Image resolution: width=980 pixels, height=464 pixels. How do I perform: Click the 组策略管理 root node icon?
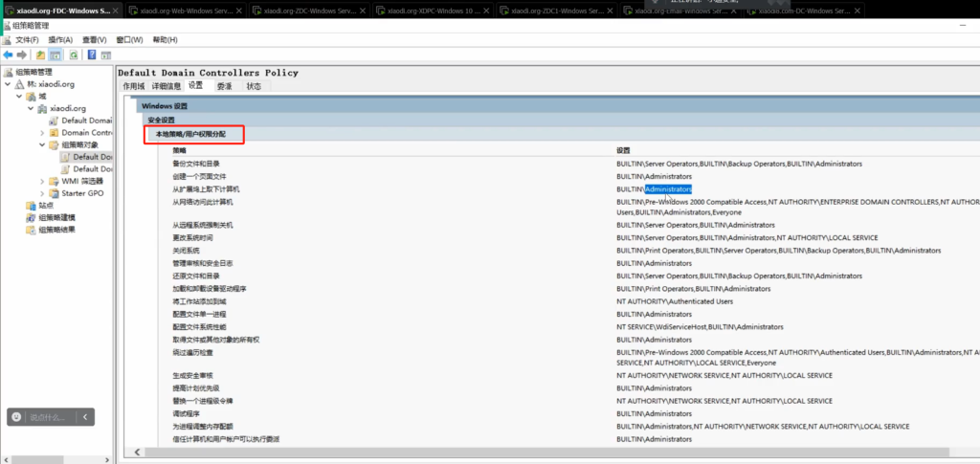point(8,72)
